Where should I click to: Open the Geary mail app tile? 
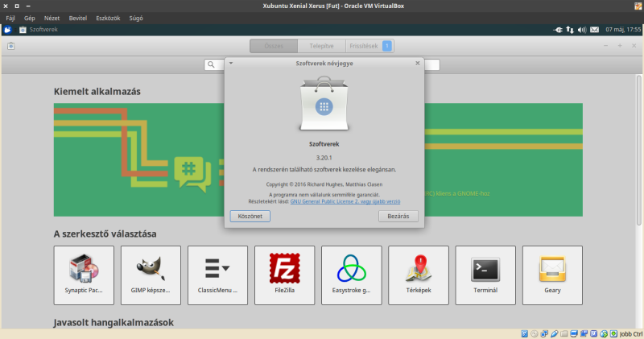[x=552, y=275]
